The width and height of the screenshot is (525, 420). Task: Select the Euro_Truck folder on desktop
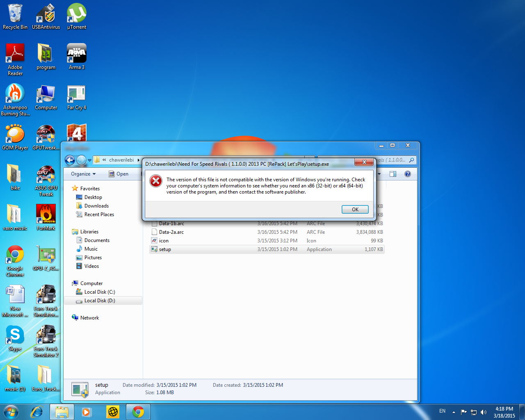pos(46,379)
